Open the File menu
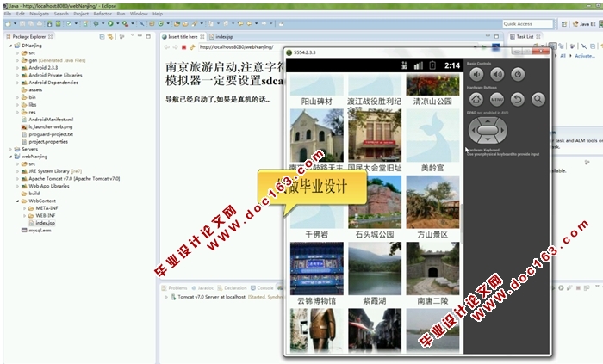603x364 pixels. [7, 14]
